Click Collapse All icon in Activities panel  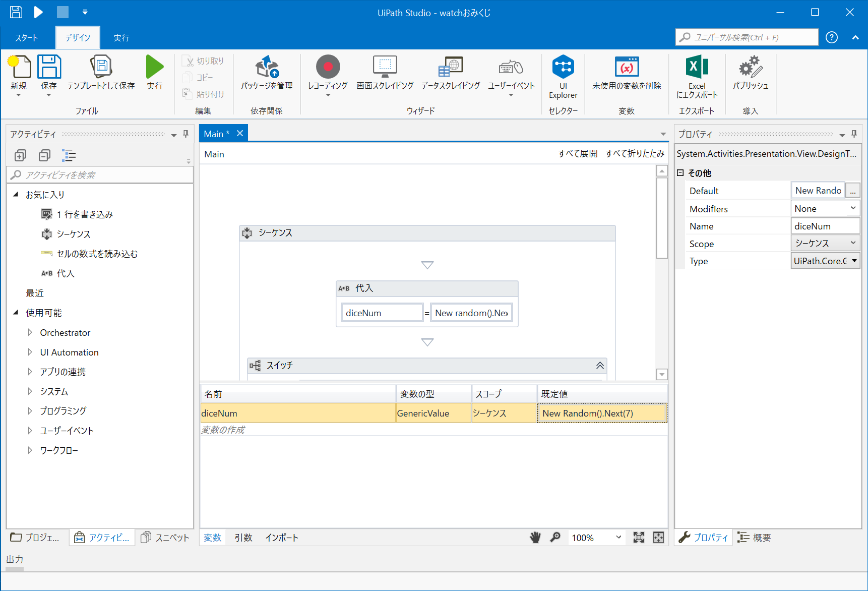(44, 155)
